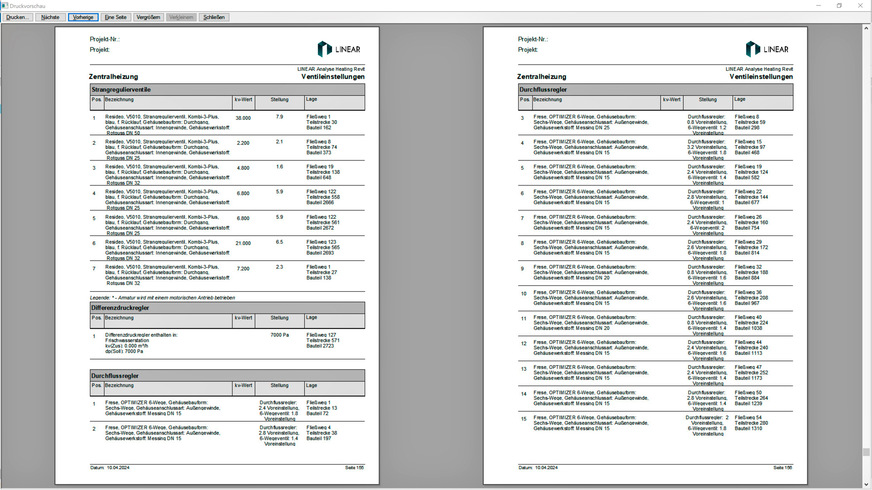
Task: Click the text Teilstrecke 97
Action: pyautogui.click(x=750, y=147)
